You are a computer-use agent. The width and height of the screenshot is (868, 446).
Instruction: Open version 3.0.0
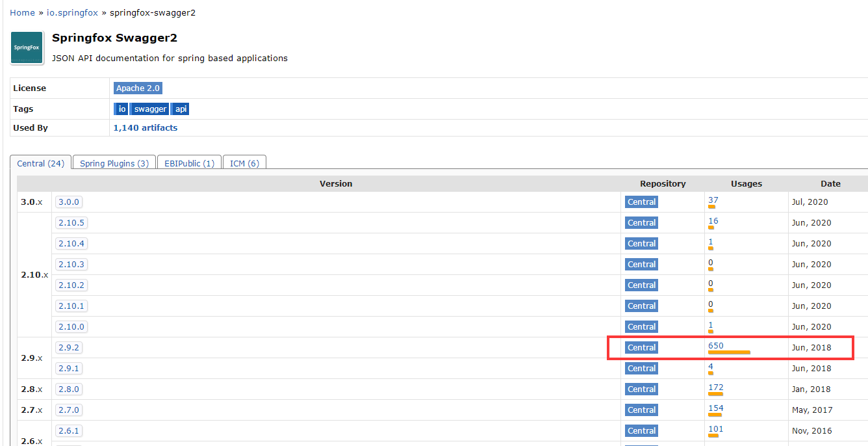pos(69,202)
